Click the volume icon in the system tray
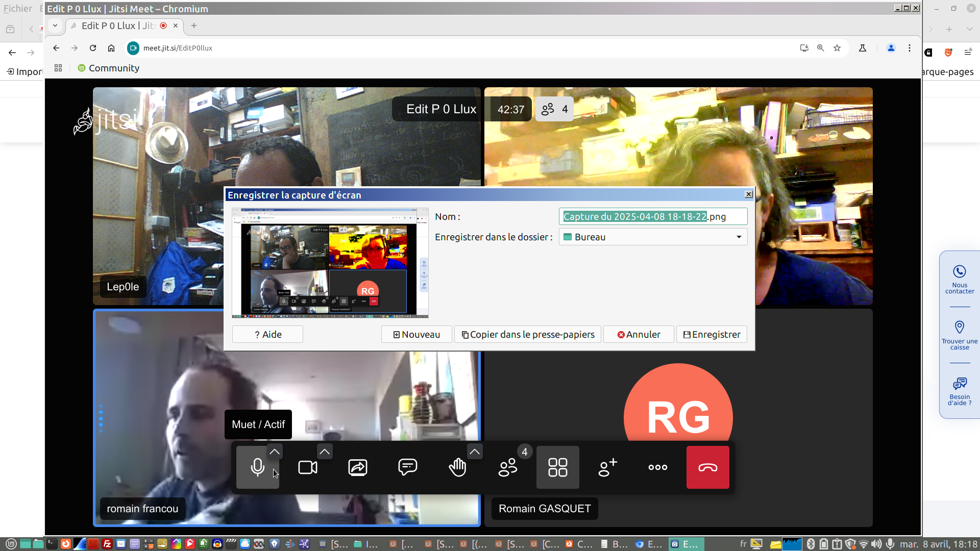 coord(876,544)
